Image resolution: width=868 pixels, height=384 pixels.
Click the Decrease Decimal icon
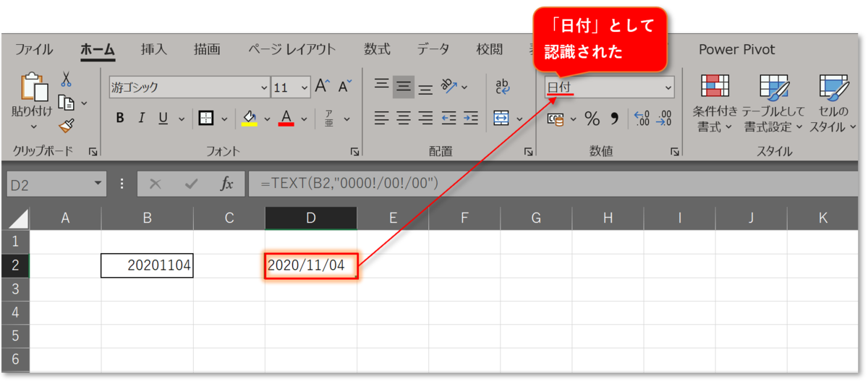tap(663, 119)
